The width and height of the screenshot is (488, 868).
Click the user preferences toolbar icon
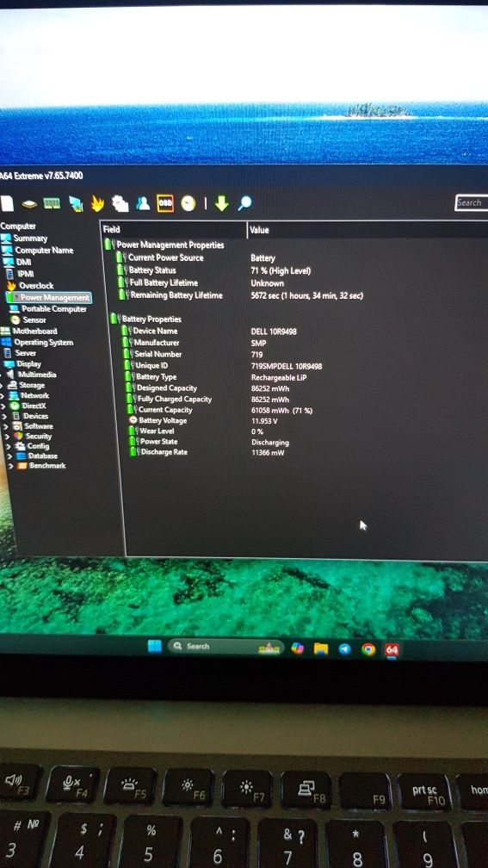(143, 203)
